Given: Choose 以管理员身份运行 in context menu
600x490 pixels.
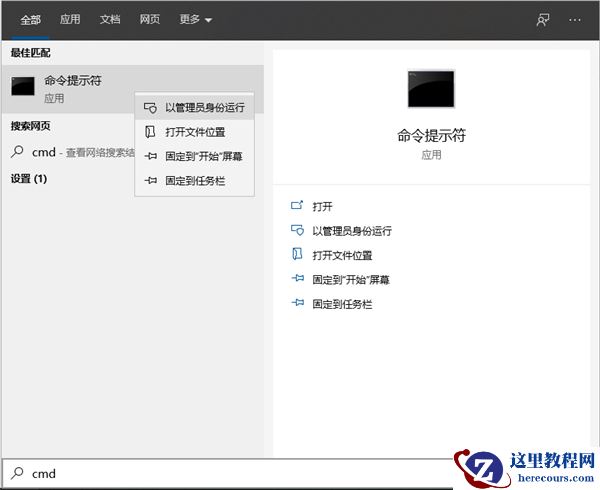Looking at the screenshot, I should [194, 107].
